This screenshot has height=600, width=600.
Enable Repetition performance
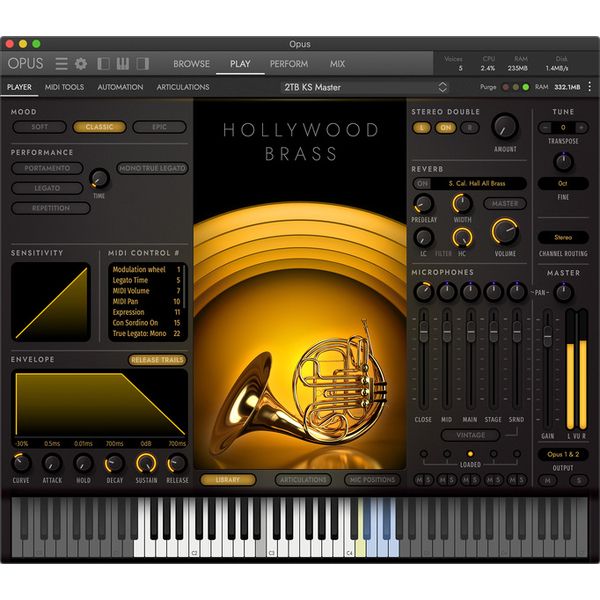coord(51,208)
